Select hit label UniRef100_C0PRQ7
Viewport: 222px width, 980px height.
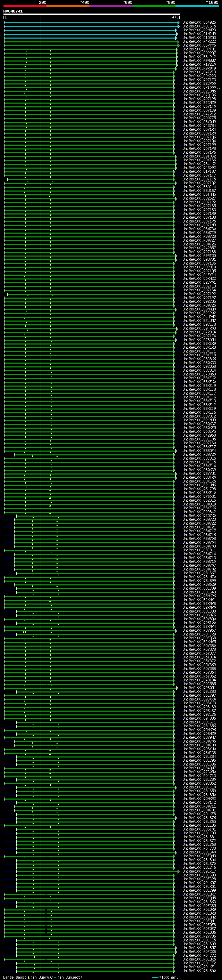pyautogui.click(x=199, y=53)
